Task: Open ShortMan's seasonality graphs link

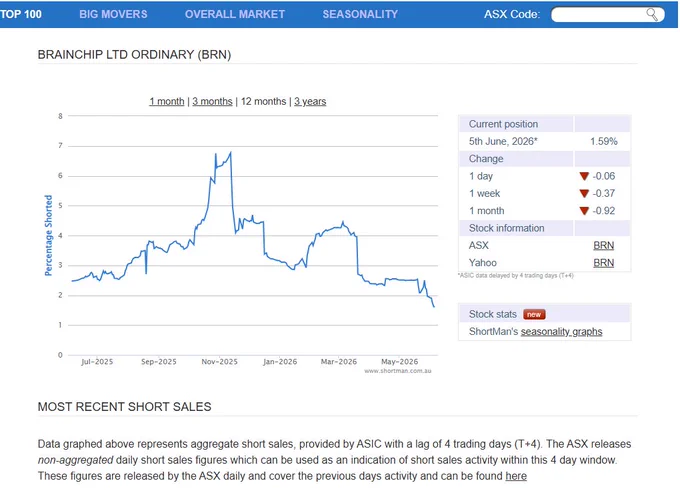Action: 561,332
